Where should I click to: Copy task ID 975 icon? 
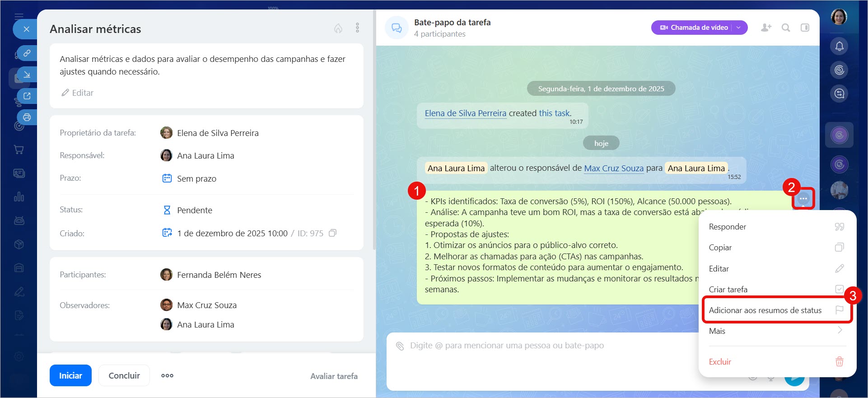(x=333, y=233)
